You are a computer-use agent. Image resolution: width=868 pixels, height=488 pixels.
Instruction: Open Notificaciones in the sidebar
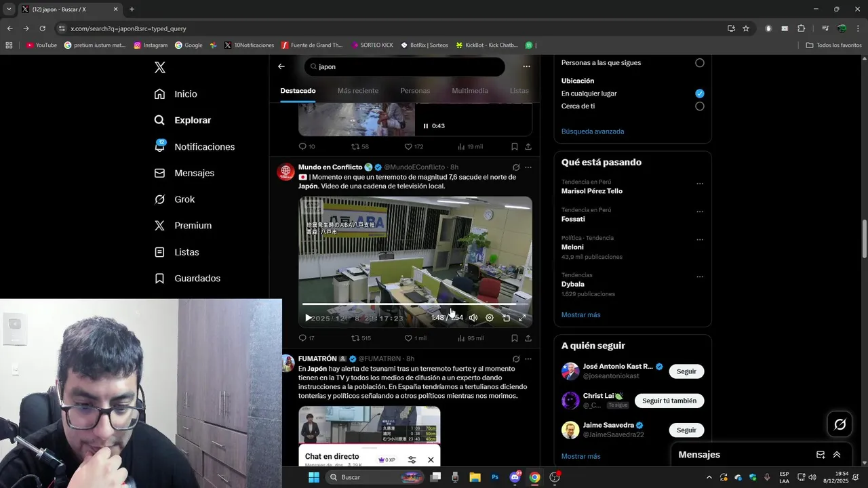(195, 146)
